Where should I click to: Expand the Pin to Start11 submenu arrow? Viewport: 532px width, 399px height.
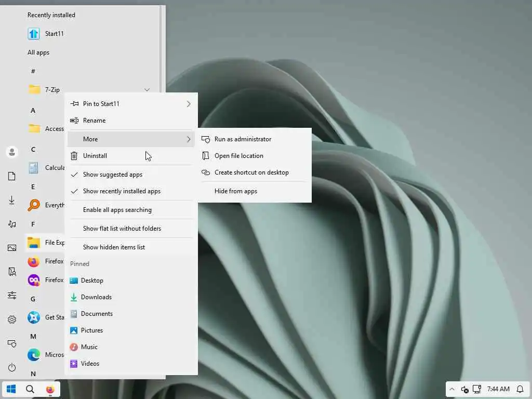189,104
